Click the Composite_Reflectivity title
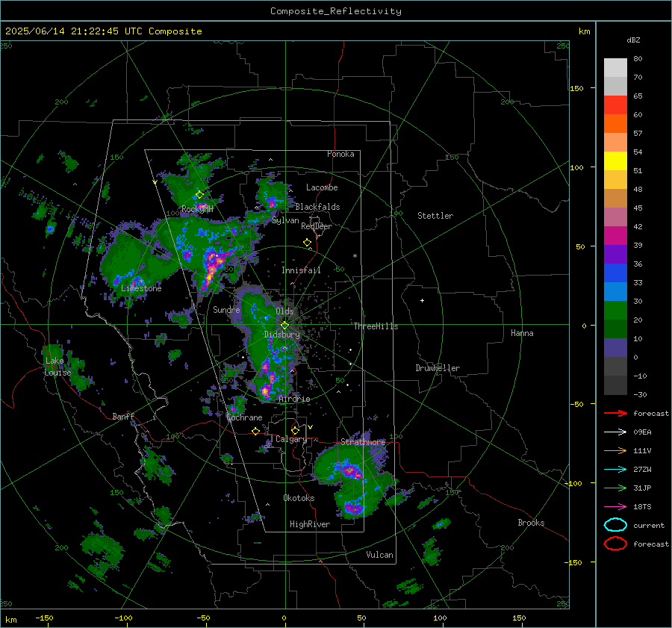 [x=336, y=11]
